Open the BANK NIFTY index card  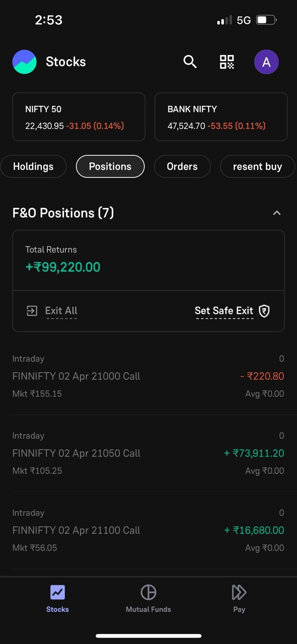point(221,117)
